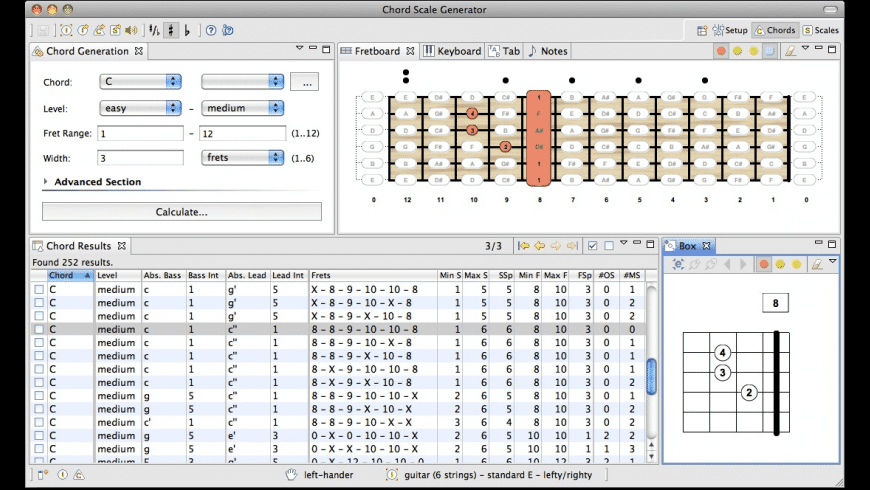The width and height of the screenshot is (870, 490).
Task: Go to first results page arrow
Action: pyautogui.click(x=523, y=246)
